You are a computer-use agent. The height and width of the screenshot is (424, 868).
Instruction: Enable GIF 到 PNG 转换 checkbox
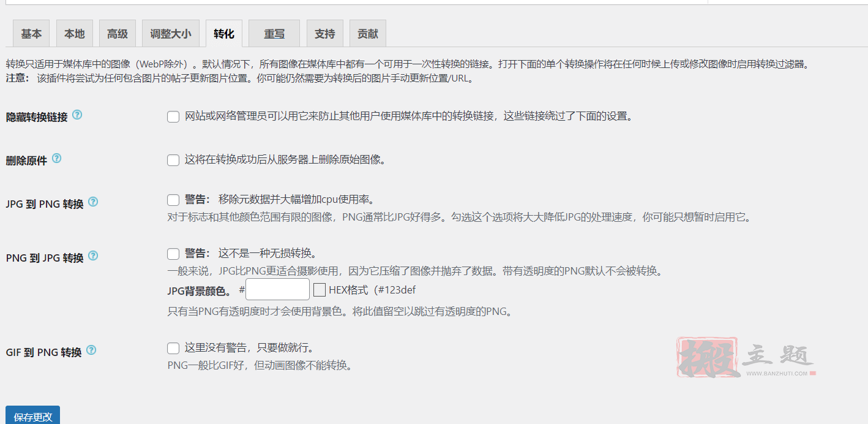pos(173,348)
